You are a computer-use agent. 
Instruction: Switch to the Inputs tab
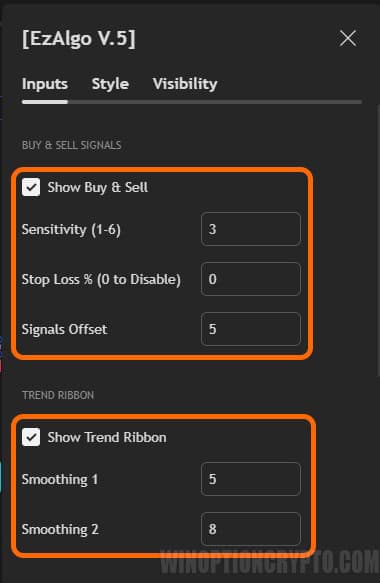(x=45, y=84)
